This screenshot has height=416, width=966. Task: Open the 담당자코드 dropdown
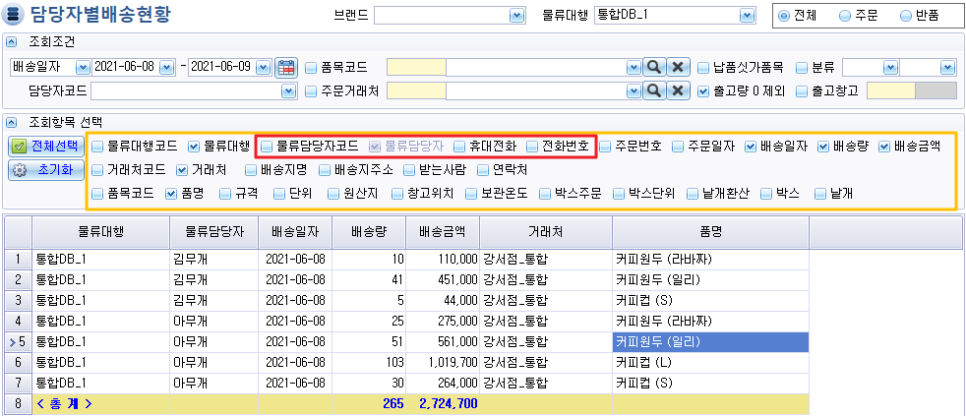click(x=288, y=91)
